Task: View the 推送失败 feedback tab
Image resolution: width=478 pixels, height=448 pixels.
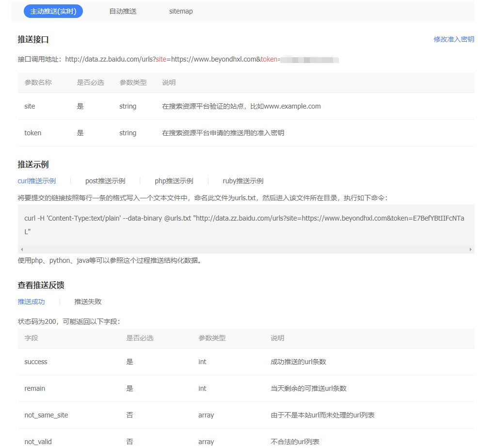Action: [x=88, y=302]
